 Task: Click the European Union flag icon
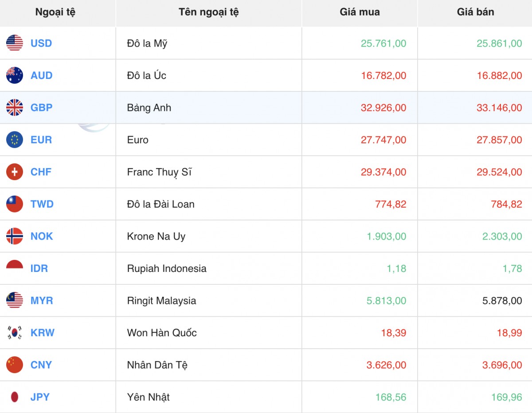point(15,140)
